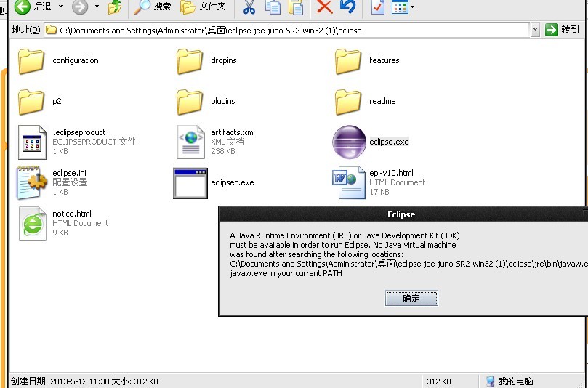Click the 转到 go button
This screenshot has width=588, height=388.
click(562, 30)
